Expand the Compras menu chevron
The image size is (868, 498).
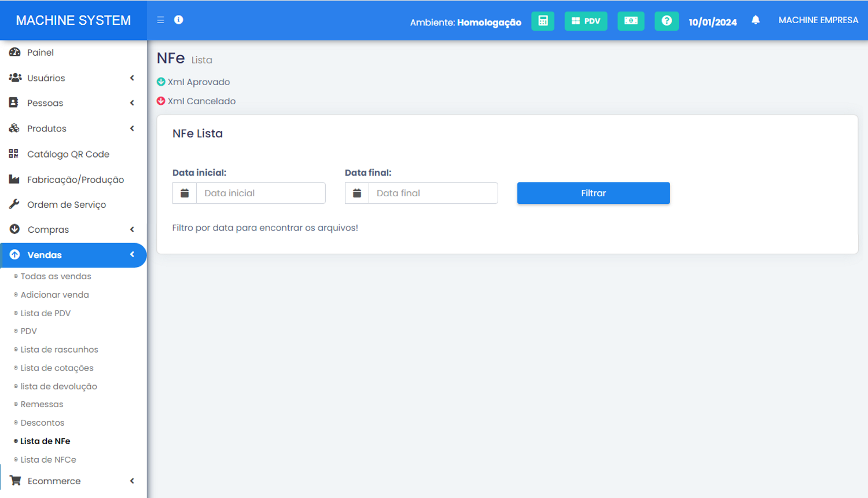click(x=132, y=229)
